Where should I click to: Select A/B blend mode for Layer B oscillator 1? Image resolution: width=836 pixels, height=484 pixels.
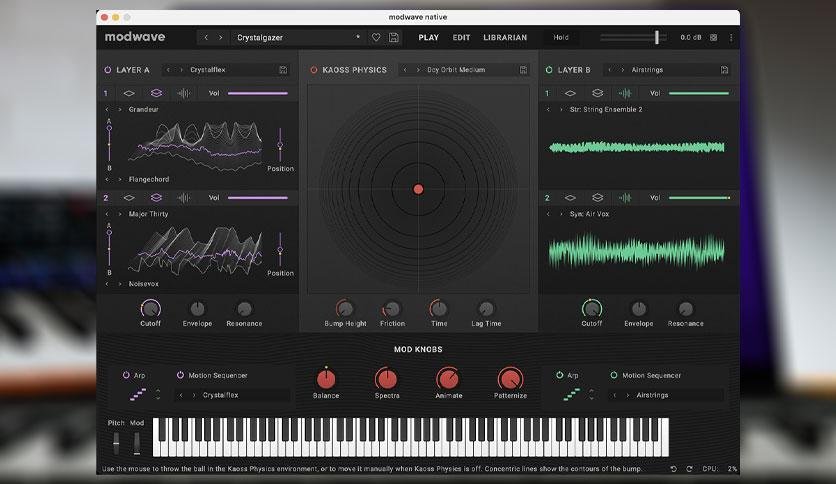click(x=597, y=93)
